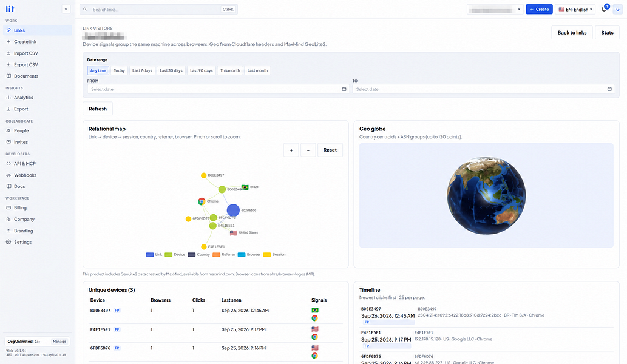Open the workspace selector dropdown
The image size is (627, 364).
(495, 9)
